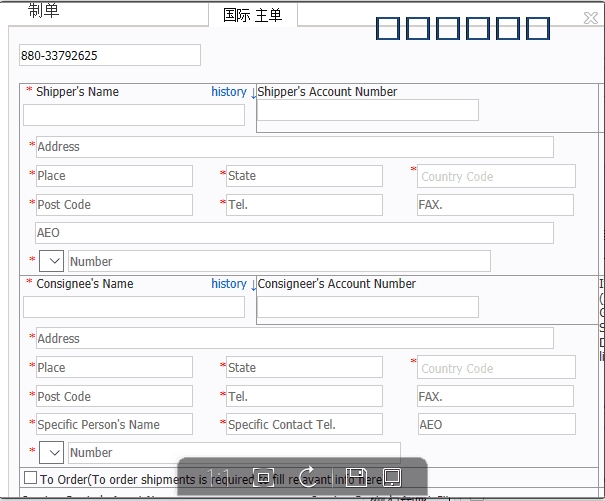
Task: Select the 国际 主单 tab
Action: [x=252, y=15]
